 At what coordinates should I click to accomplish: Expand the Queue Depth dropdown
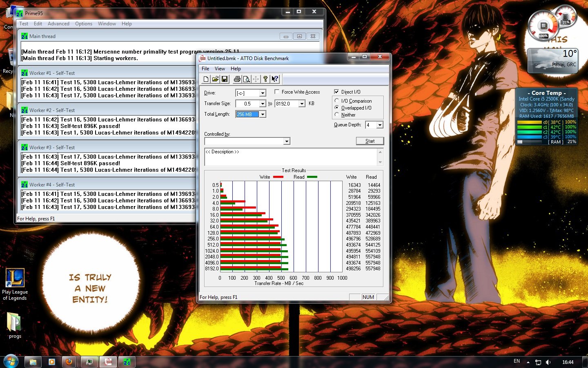pyautogui.click(x=380, y=125)
